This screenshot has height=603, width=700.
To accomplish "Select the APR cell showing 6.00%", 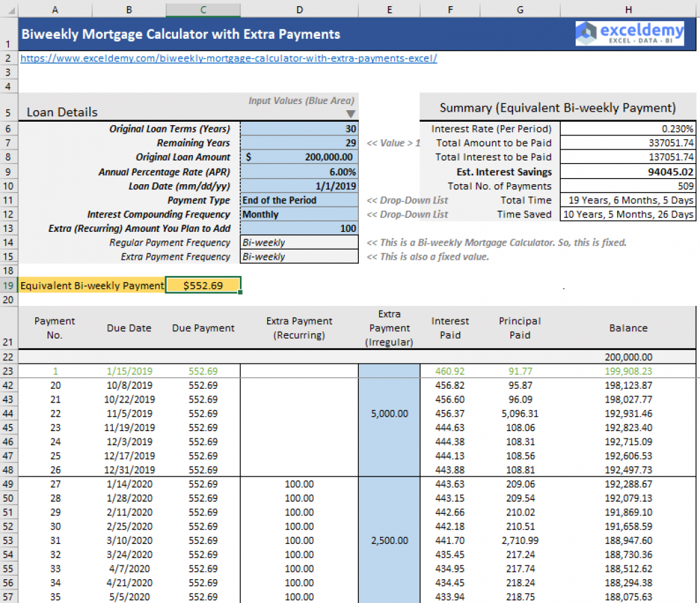I will pos(299,172).
